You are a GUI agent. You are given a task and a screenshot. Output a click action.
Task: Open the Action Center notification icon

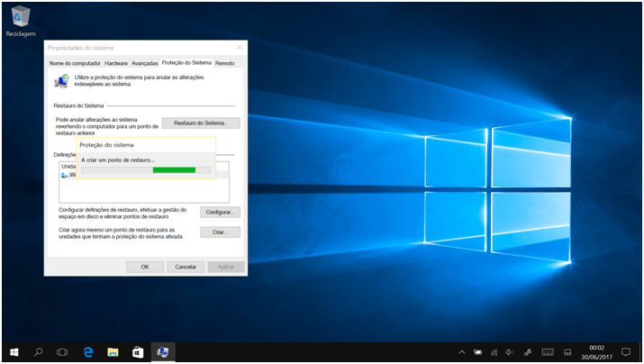[x=626, y=351]
